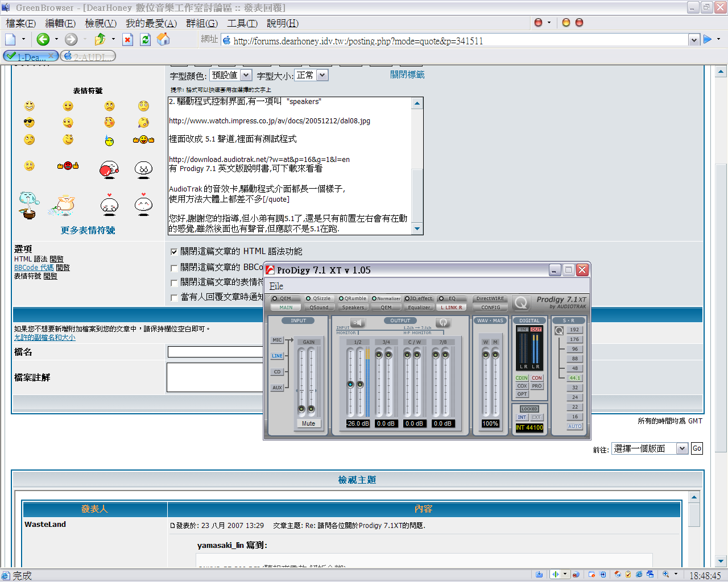
Task: Click the 1/2 output left channel fader knob
Action: 350,385
